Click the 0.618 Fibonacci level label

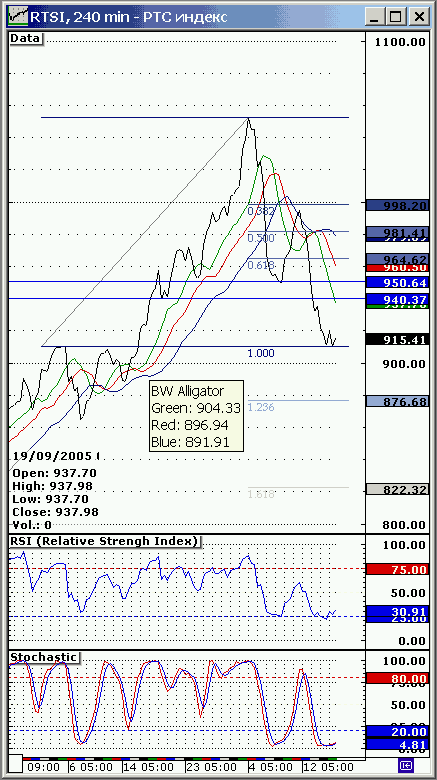click(261, 265)
